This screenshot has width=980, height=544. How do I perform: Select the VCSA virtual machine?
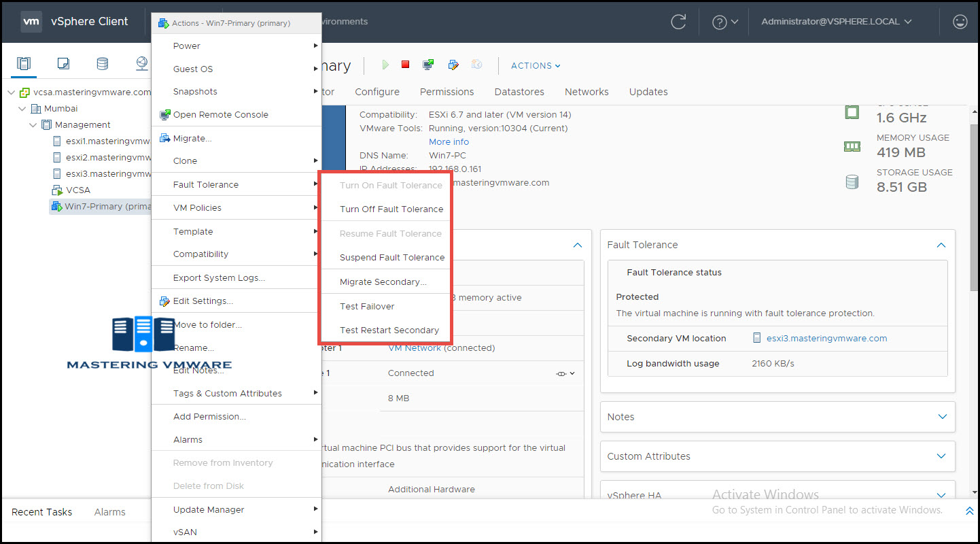coord(71,190)
